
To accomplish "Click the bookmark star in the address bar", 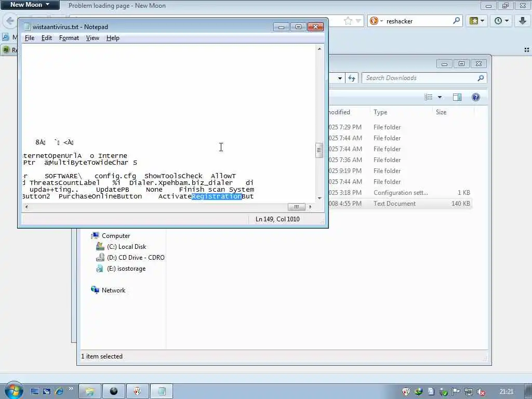I will coord(348,21).
